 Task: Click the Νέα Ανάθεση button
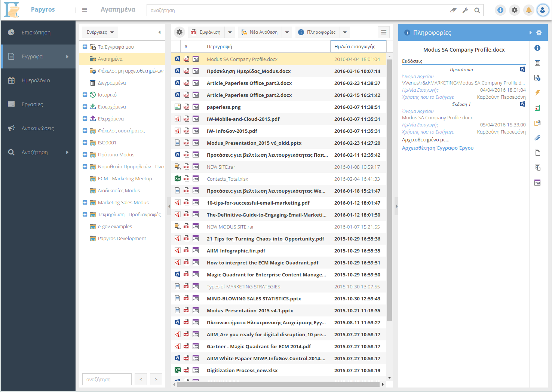[260, 32]
